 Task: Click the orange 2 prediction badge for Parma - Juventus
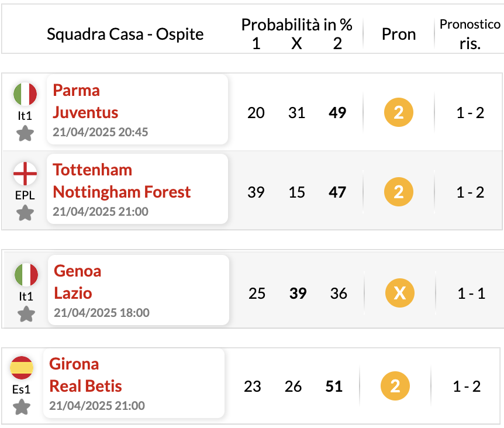[x=399, y=112]
